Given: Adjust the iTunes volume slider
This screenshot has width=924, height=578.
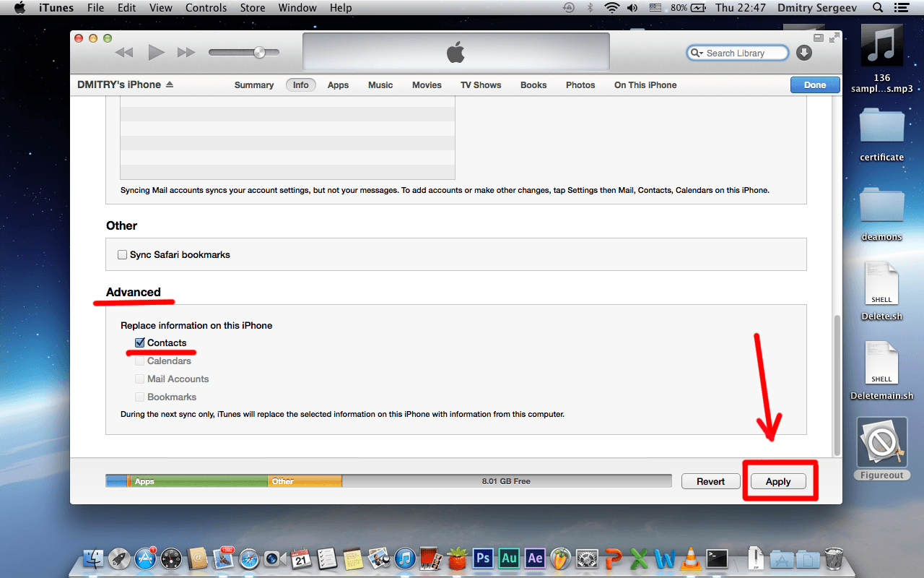Looking at the screenshot, I should pyautogui.click(x=258, y=52).
